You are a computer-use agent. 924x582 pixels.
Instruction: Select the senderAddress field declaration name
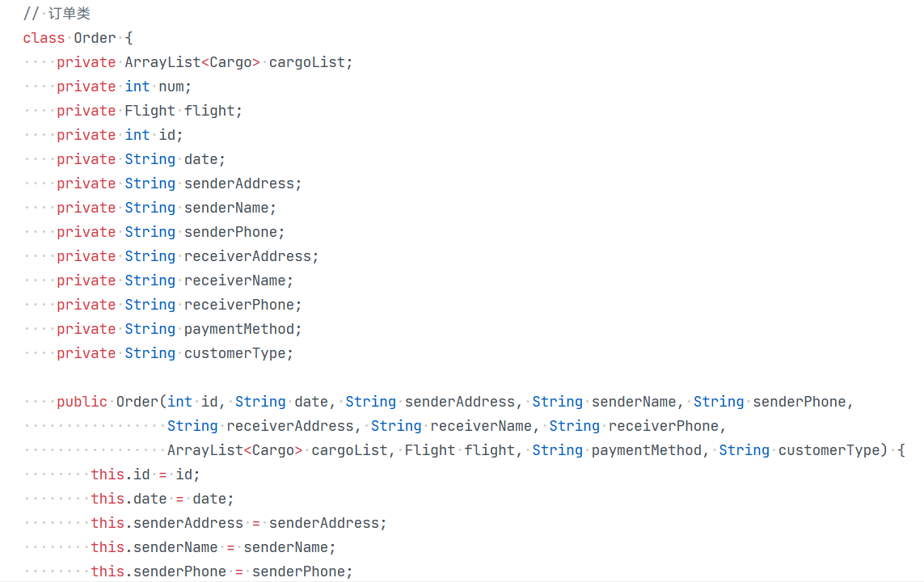(241, 183)
